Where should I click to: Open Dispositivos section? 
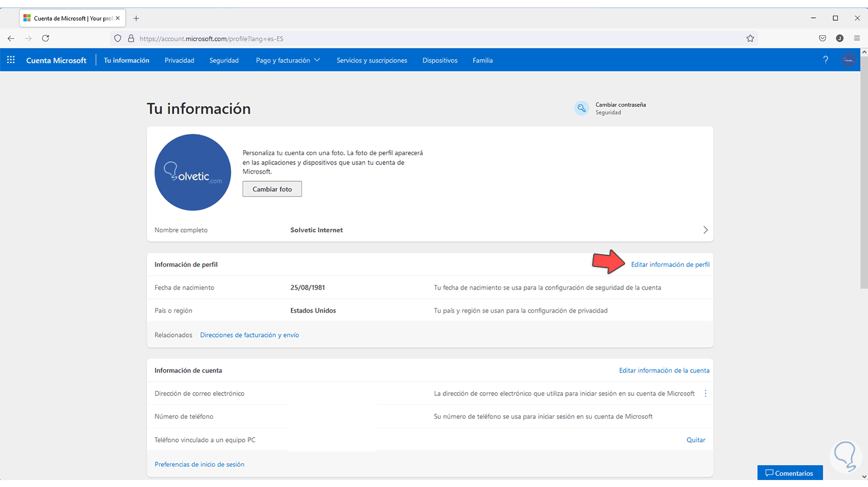pos(440,60)
